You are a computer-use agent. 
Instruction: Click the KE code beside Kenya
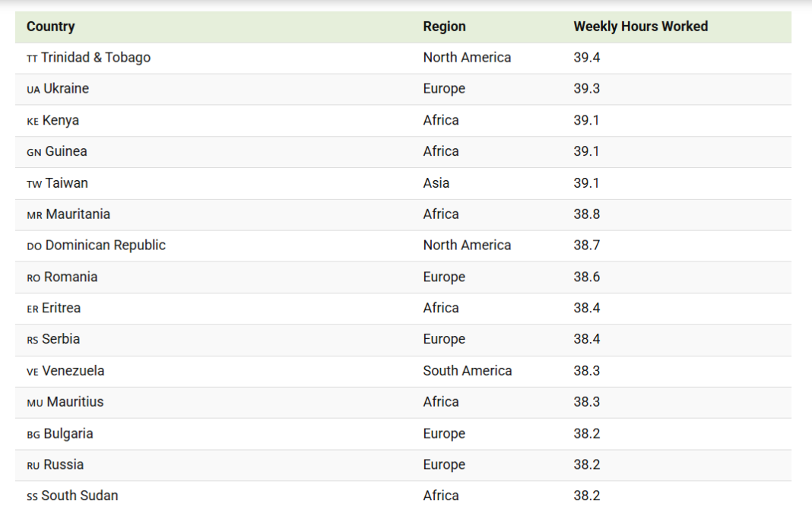(x=33, y=121)
